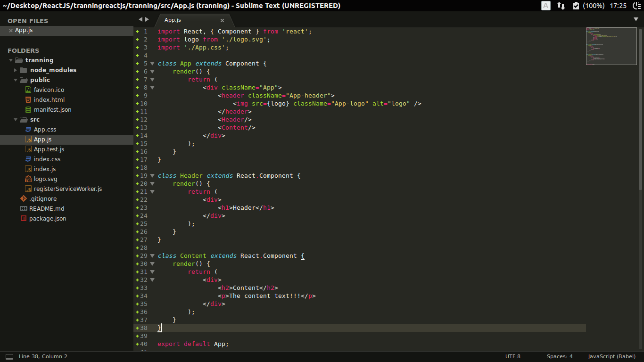The height and width of the screenshot is (362, 644).
Task: Click the npm icon beside package.json
Action: (x=24, y=218)
